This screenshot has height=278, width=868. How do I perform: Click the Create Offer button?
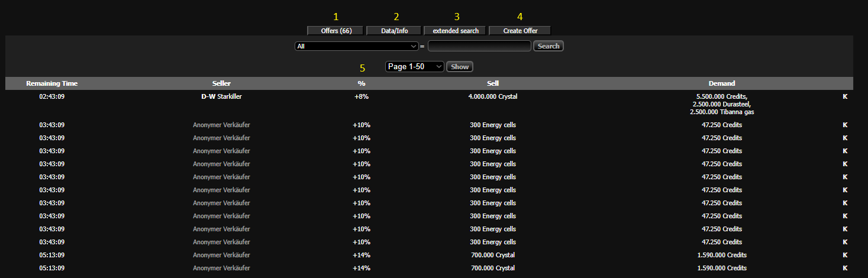point(520,31)
